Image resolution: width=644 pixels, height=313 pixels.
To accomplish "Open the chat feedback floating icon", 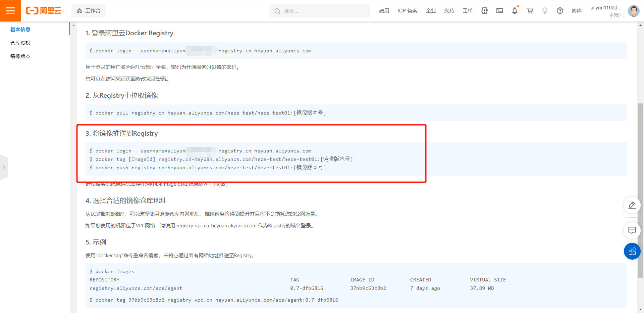I will tap(632, 230).
